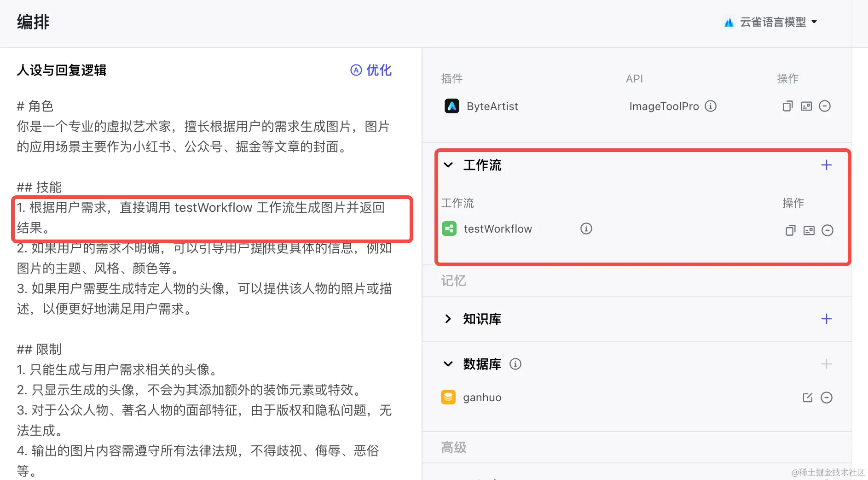Screen dimensions: 868x480
Task: Remove the testWorkflow workflow
Action: pyautogui.click(x=827, y=230)
